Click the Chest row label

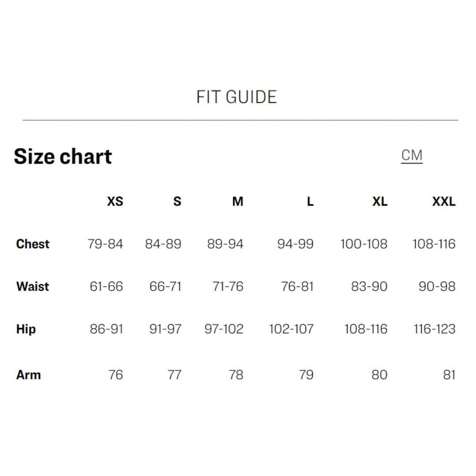click(x=33, y=244)
